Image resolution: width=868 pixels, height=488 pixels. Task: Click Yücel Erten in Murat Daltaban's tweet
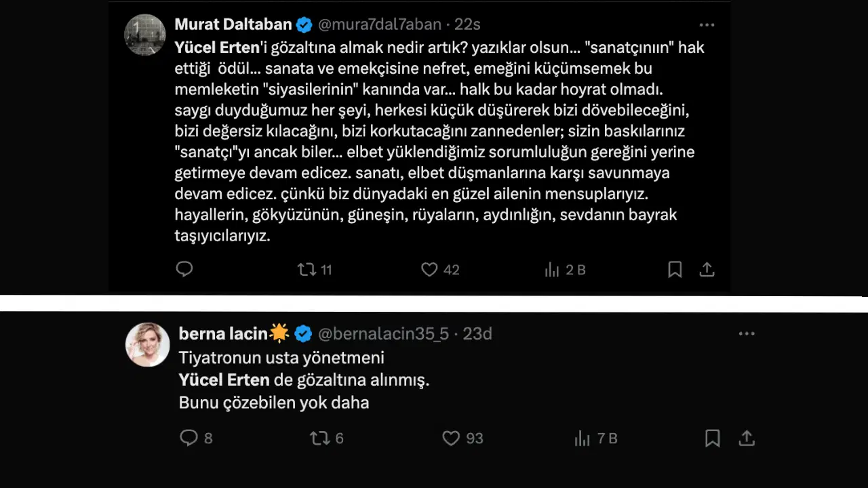pos(217,48)
